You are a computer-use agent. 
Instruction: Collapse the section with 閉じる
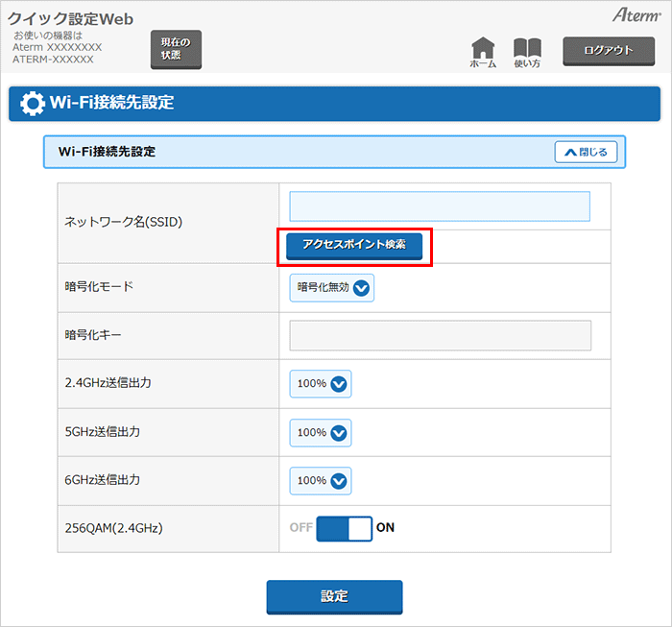[x=585, y=152]
